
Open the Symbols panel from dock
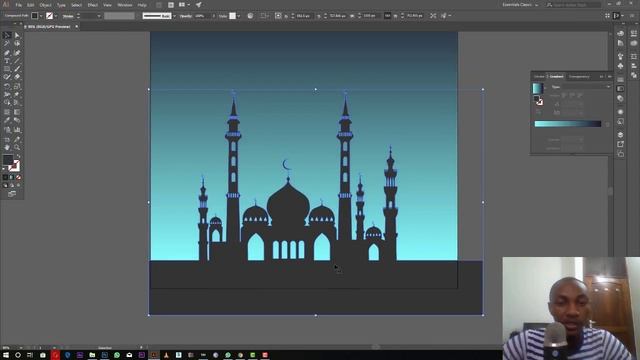(621, 66)
